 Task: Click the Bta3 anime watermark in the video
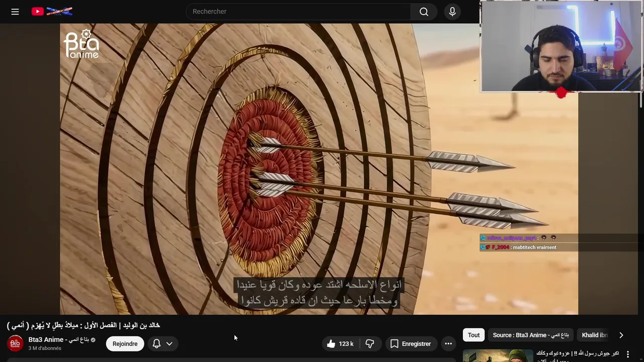coord(82,44)
